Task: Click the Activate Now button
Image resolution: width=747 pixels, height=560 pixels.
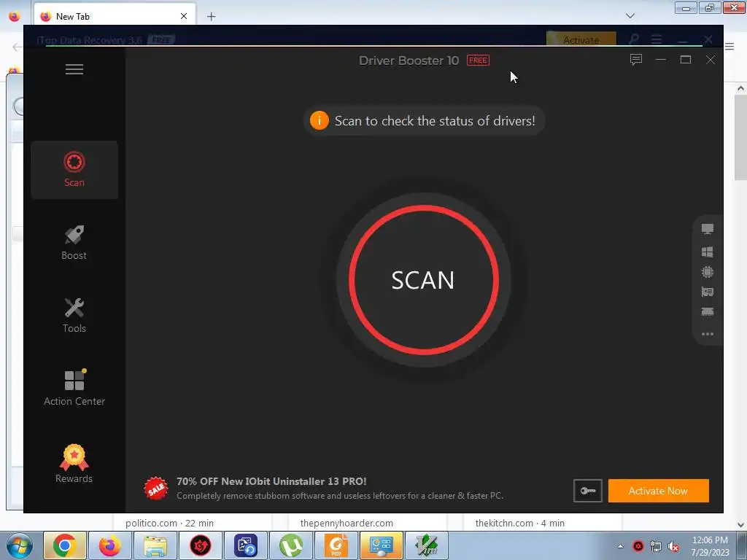Action: [x=659, y=491]
